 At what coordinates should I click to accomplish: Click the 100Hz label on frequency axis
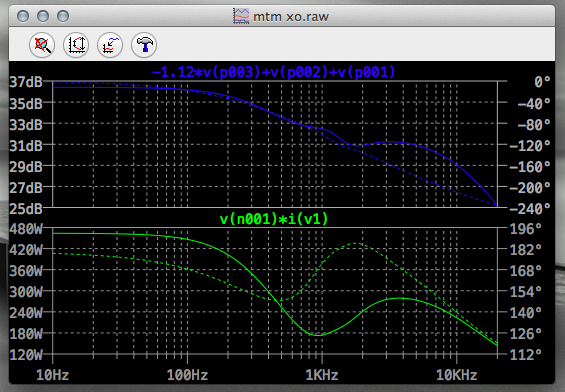(x=187, y=375)
